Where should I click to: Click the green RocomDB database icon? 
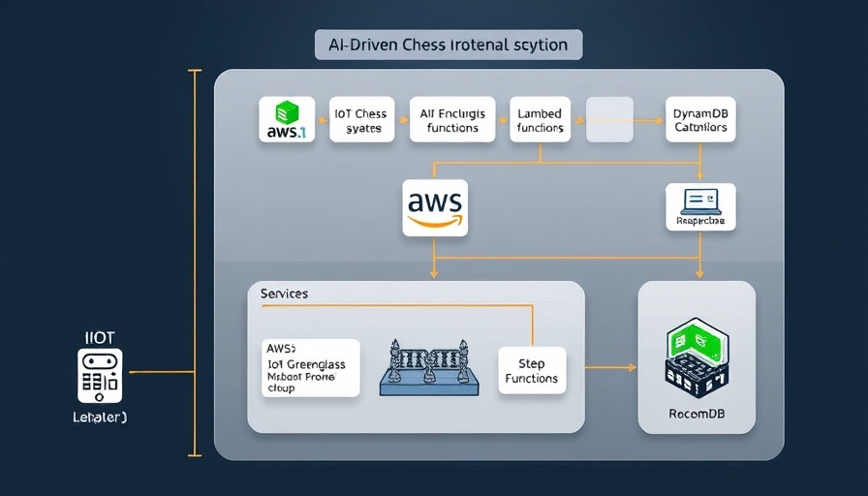point(697,358)
